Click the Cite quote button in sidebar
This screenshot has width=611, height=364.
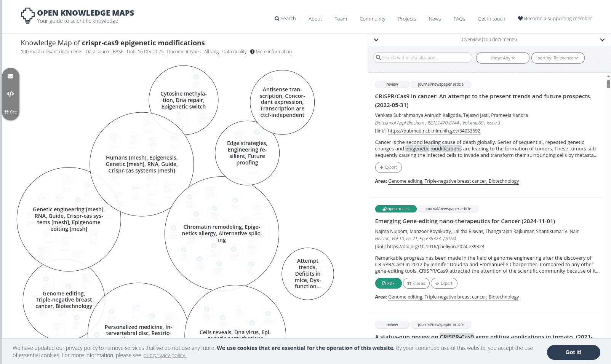point(11,112)
